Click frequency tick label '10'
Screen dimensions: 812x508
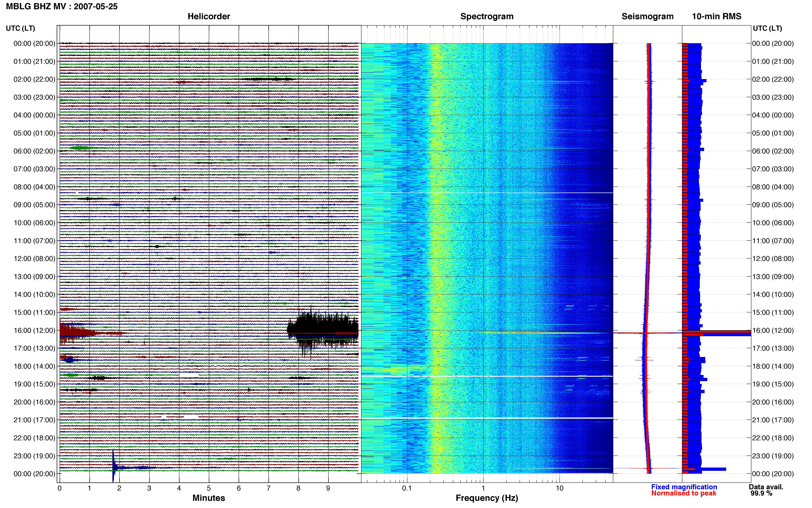tap(559, 488)
